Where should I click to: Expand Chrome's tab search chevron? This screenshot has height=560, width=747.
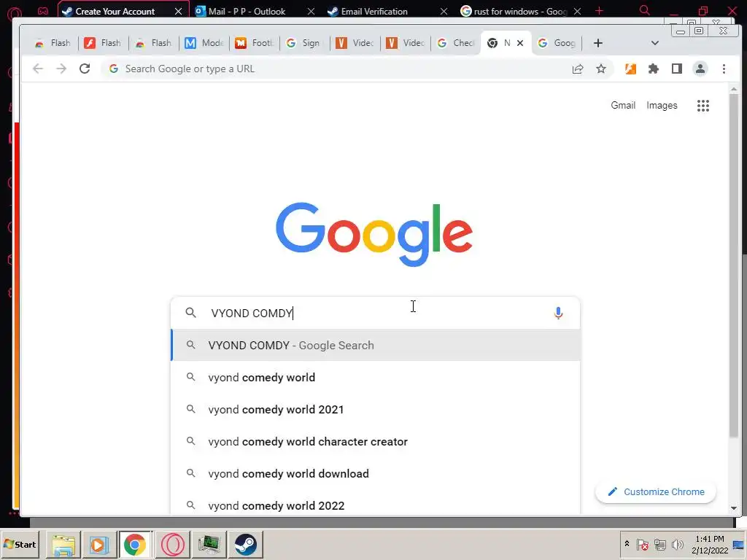655,43
